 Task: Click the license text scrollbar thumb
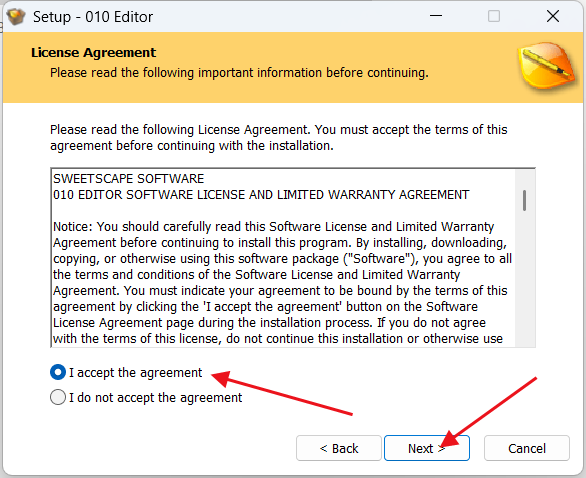coord(525,200)
